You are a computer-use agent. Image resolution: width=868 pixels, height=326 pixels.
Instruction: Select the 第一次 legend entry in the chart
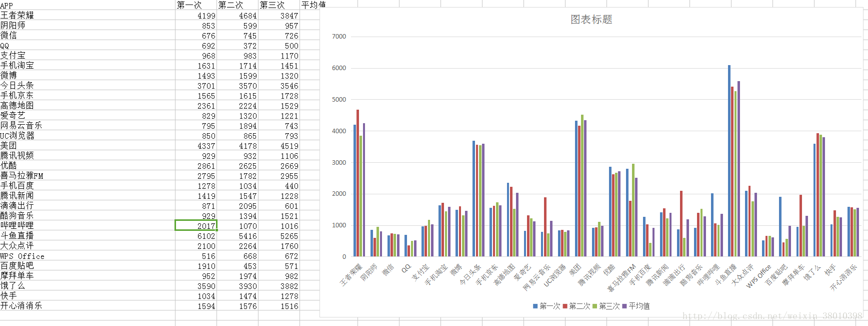coord(546,306)
